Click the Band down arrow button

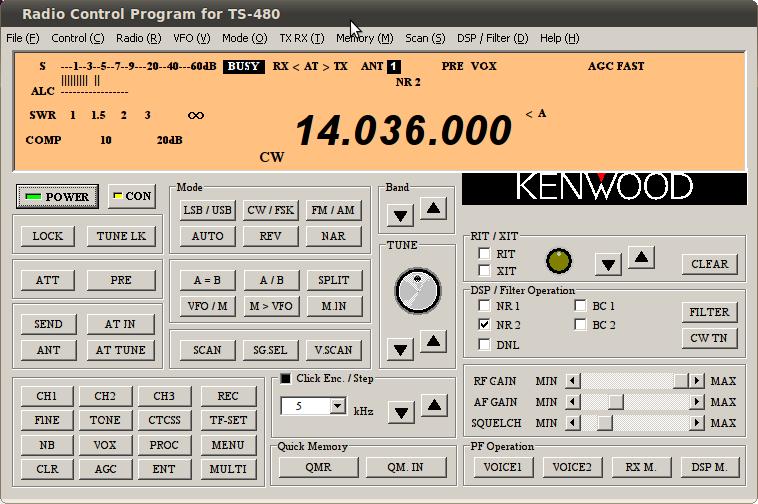(400, 216)
